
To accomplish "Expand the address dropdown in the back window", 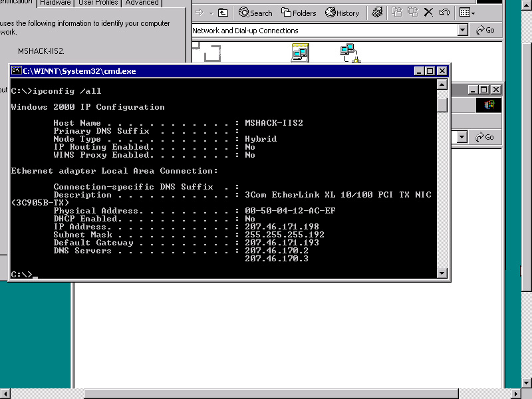I will 463,137.
